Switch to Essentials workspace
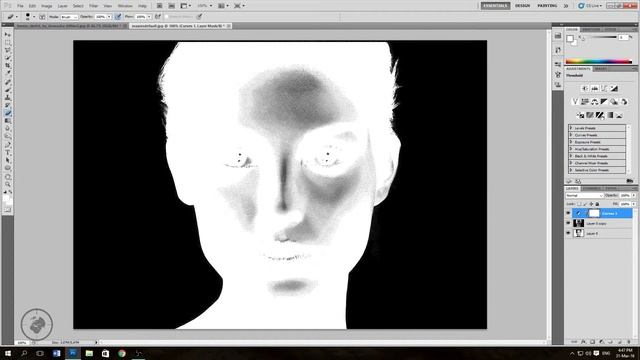The image size is (640, 360). [x=495, y=6]
